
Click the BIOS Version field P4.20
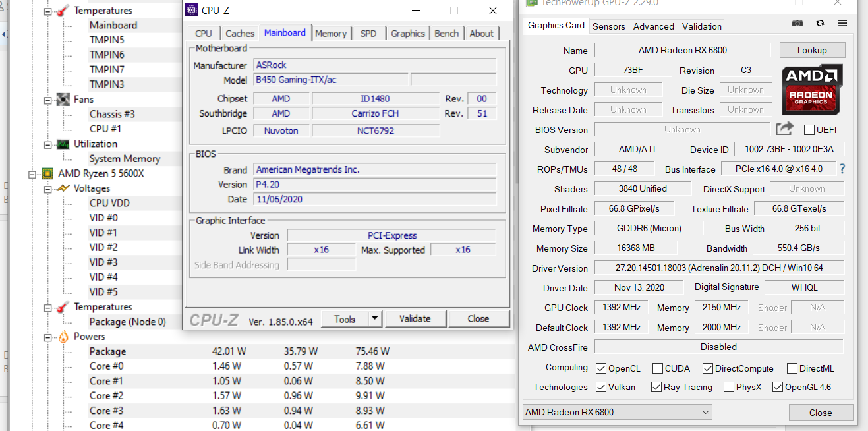[x=375, y=184]
